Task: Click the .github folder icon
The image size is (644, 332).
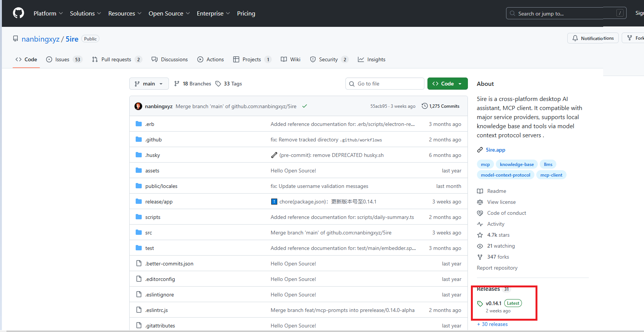Action: click(139, 140)
